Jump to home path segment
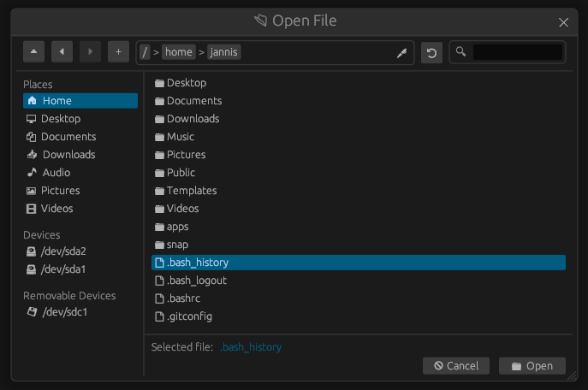The height and width of the screenshot is (390, 588). pos(179,51)
